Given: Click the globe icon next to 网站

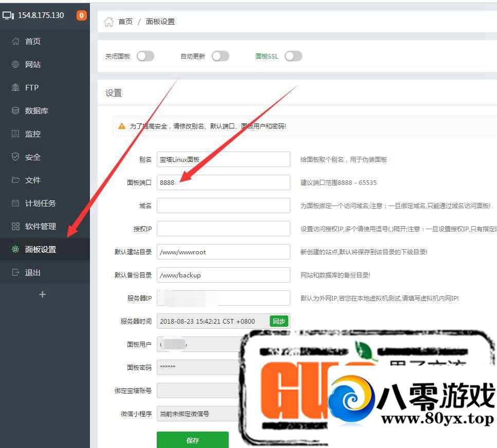Looking at the screenshot, I should (15, 64).
